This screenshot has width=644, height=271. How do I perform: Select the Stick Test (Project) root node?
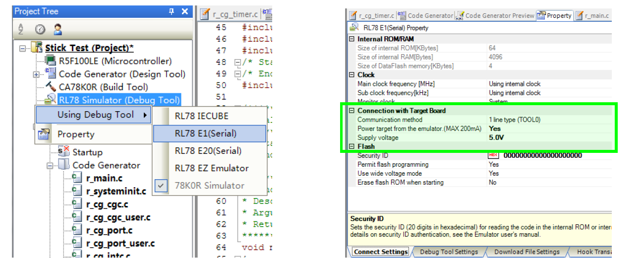click(x=89, y=48)
